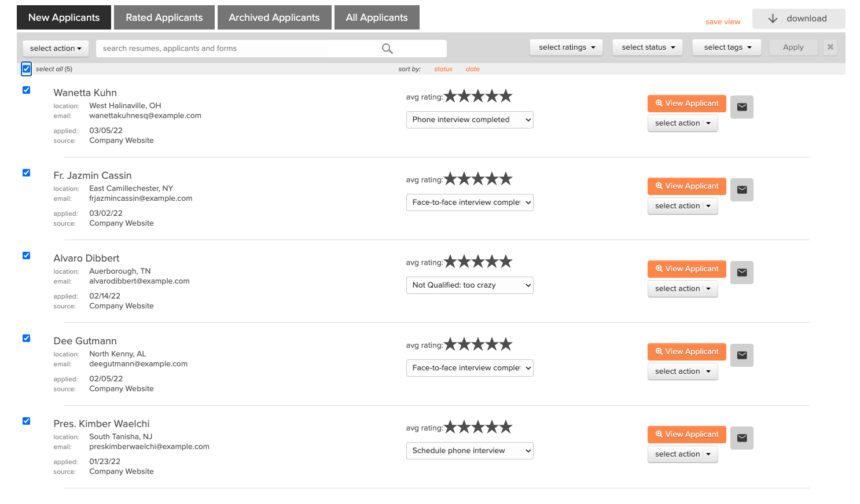Click the third star of Dee Gutmann's rating
Viewport: 860px width, 504px height.
(478, 344)
